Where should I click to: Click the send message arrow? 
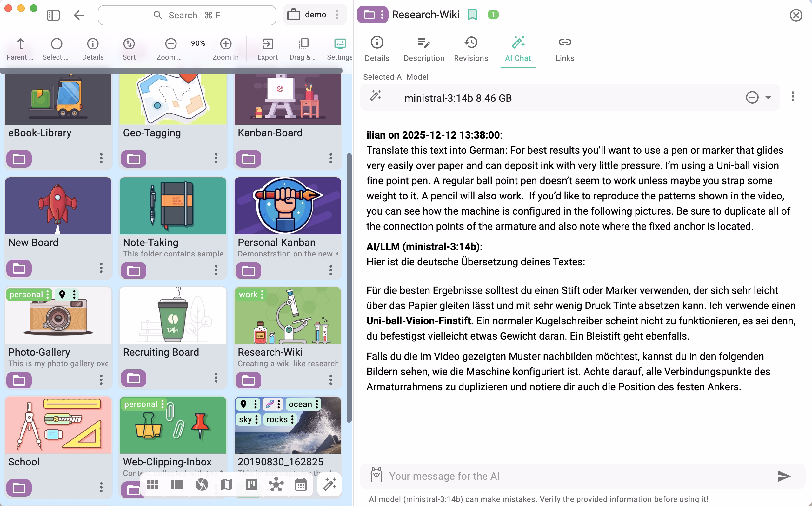pos(783,476)
